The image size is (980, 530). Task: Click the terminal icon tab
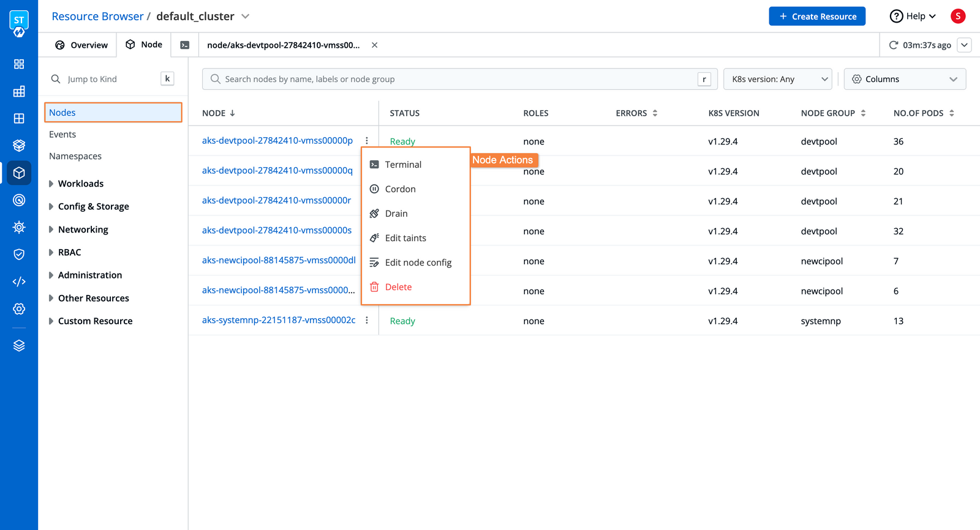184,45
